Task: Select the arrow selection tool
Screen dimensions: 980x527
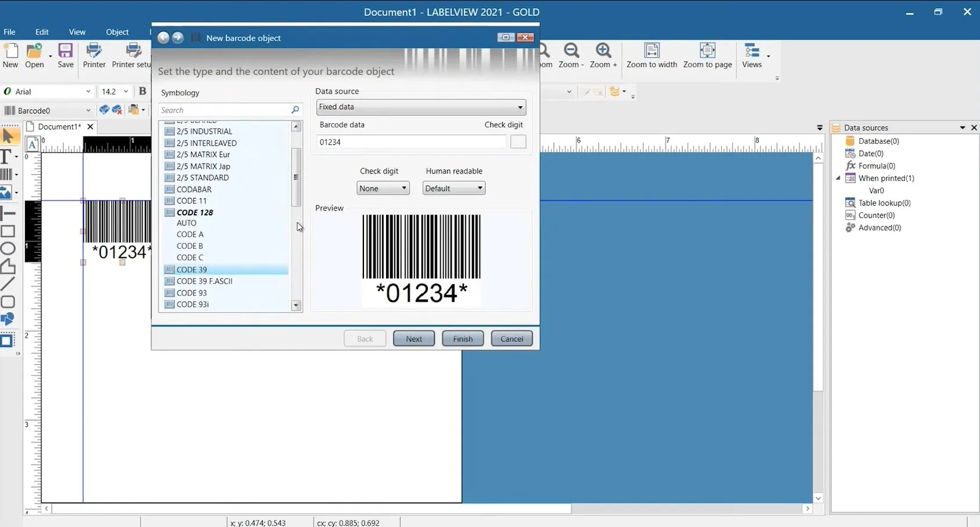Action: [8, 136]
